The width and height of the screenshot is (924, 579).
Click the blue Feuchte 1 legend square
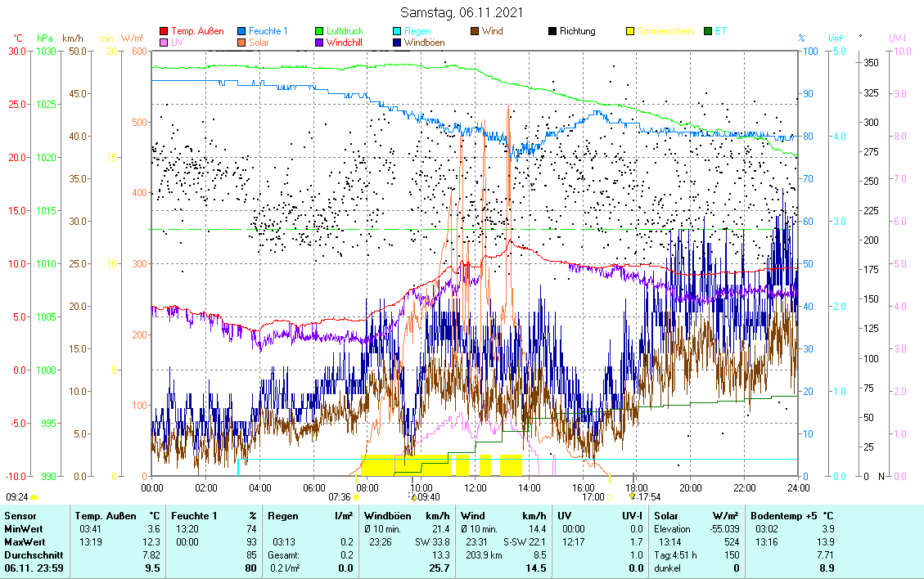(241, 31)
